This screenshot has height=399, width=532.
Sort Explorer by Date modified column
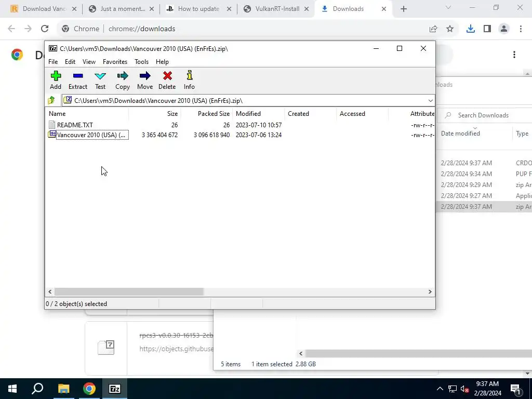pyautogui.click(x=475, y=134)
